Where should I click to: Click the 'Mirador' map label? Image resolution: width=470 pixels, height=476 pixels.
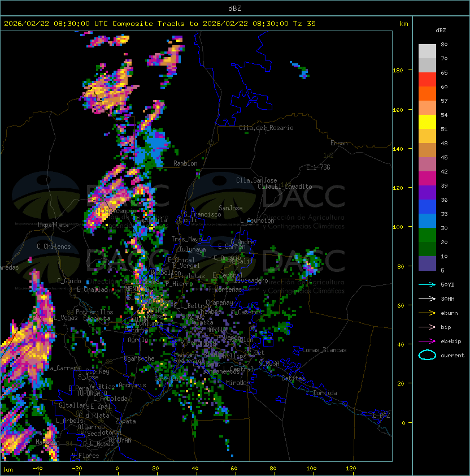click(238, 383)
